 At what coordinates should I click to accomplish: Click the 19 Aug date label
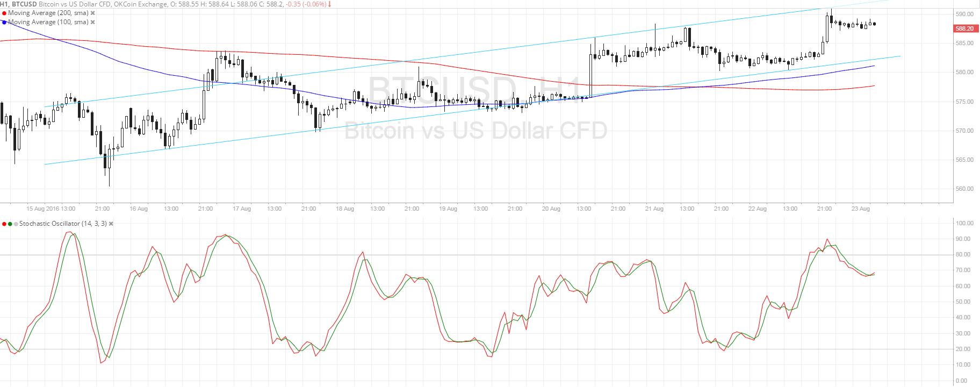click(x=448, y=209)
